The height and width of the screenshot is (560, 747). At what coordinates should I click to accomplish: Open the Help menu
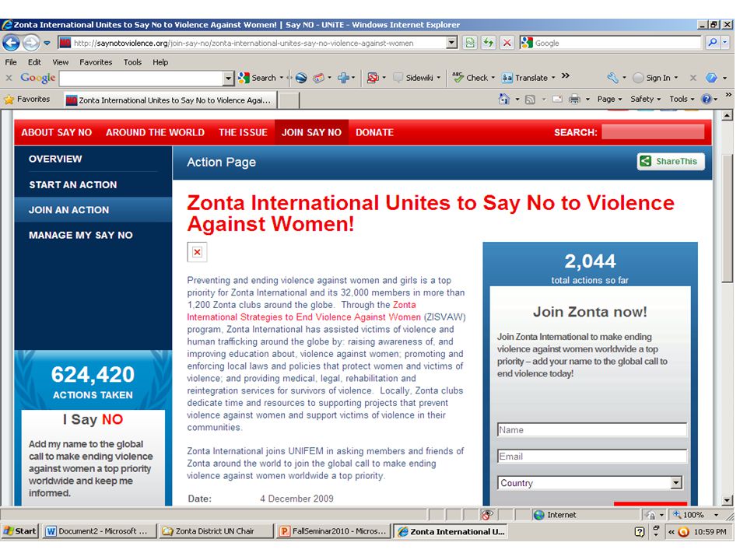coord(160,62)
